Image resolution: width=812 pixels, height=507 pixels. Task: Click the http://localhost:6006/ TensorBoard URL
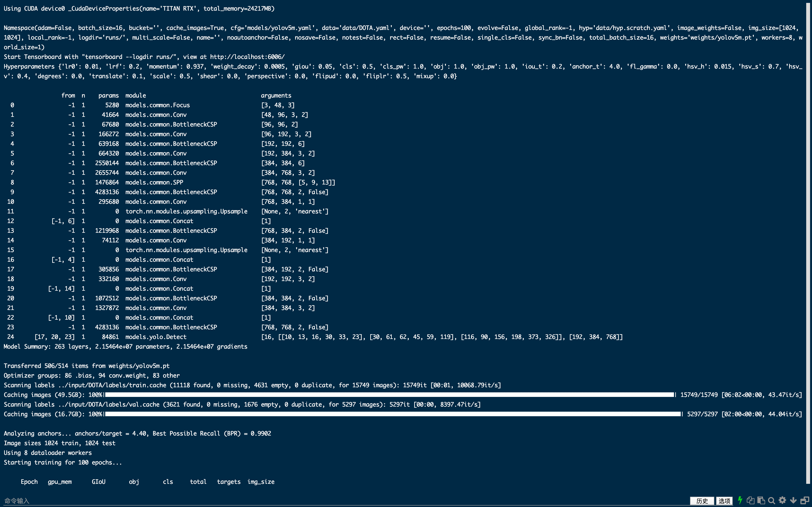[x=247, y=57]
